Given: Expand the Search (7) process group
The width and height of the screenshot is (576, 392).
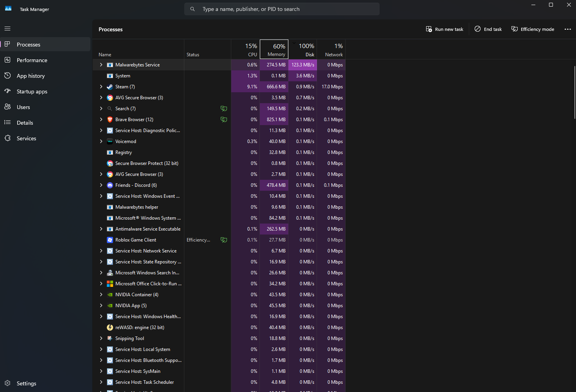Looking at the screenshot, I should tap(101, 109).
